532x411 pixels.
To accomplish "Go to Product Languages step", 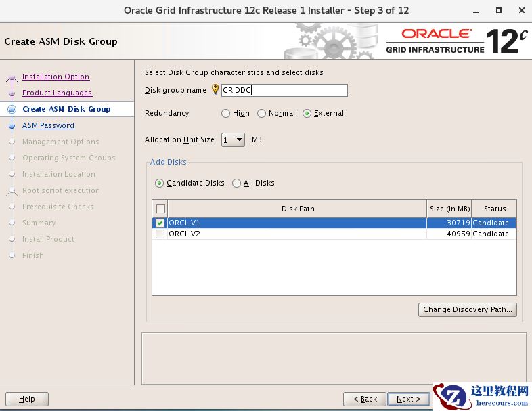I will (x=58, y=93).
